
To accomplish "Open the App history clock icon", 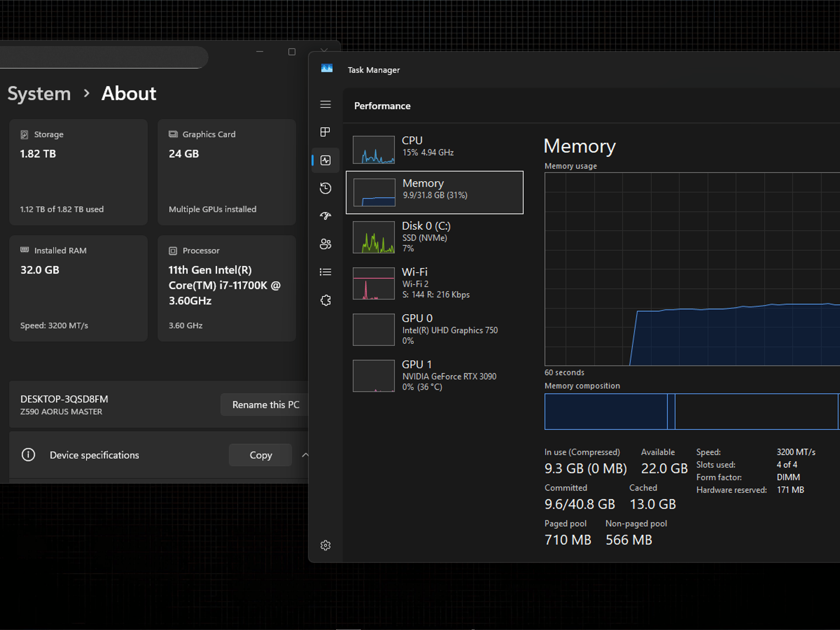I will click(325, 188).
